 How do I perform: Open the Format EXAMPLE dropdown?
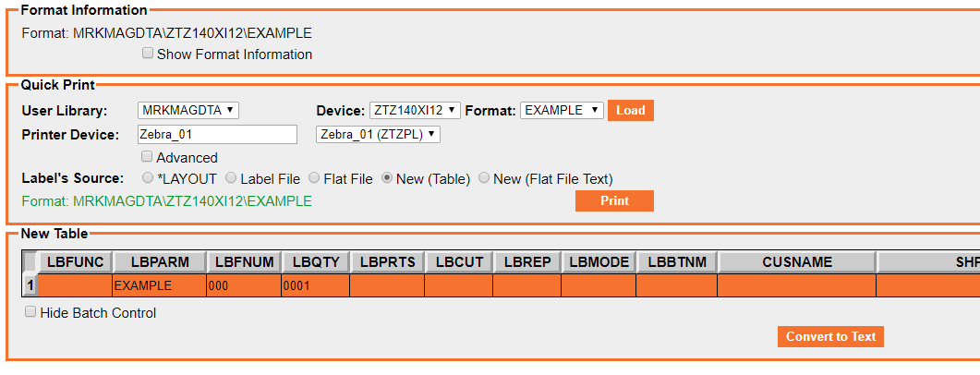(562, 111)
